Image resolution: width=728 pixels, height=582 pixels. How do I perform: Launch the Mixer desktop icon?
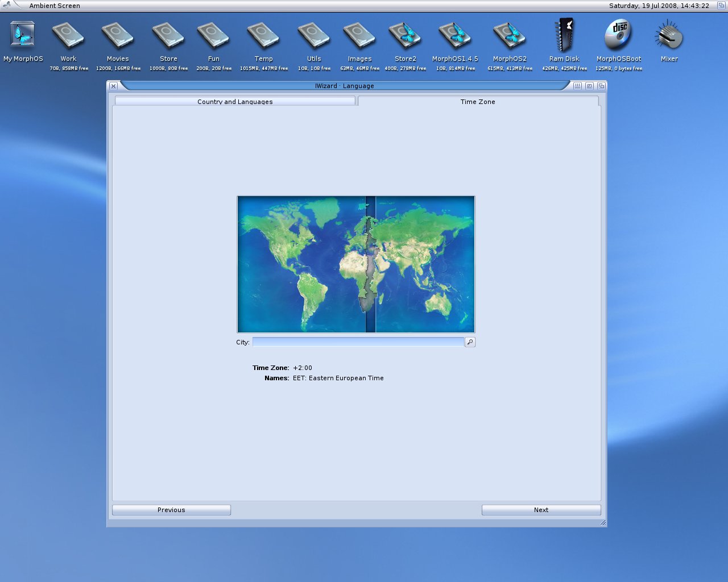click(x=669, y=35)
